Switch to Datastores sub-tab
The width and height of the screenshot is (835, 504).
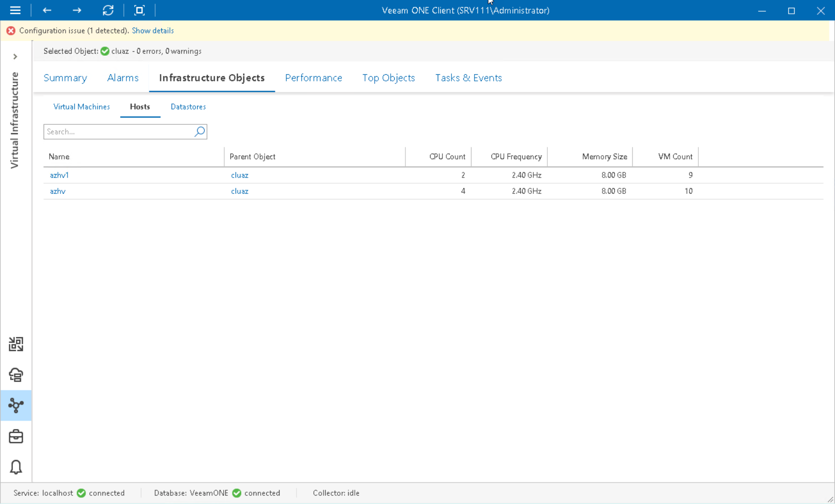[188, 106]
